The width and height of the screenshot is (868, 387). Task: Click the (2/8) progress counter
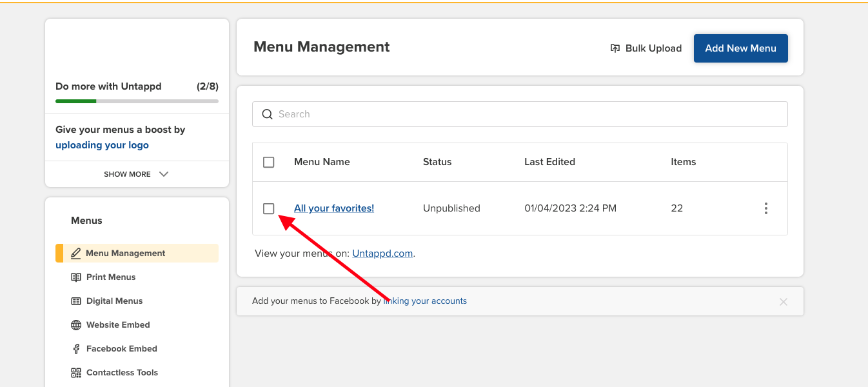pyautogui.click(x=208, y=86)
